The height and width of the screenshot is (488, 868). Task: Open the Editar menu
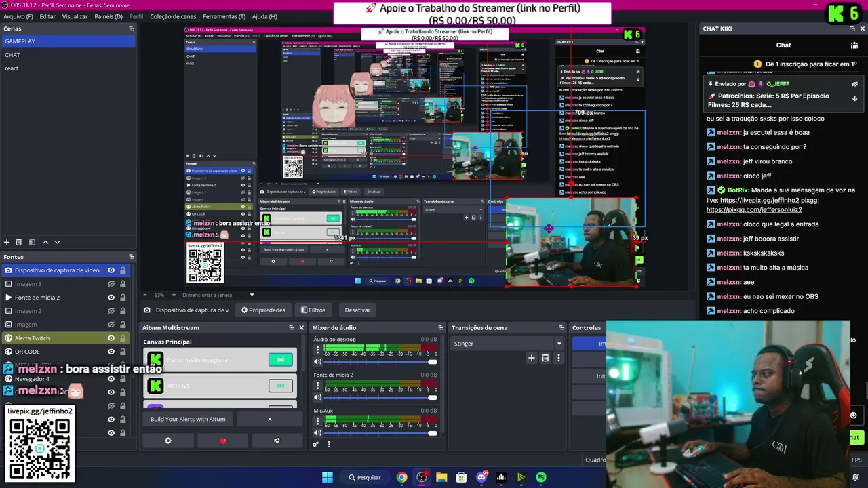coord(47,16)
